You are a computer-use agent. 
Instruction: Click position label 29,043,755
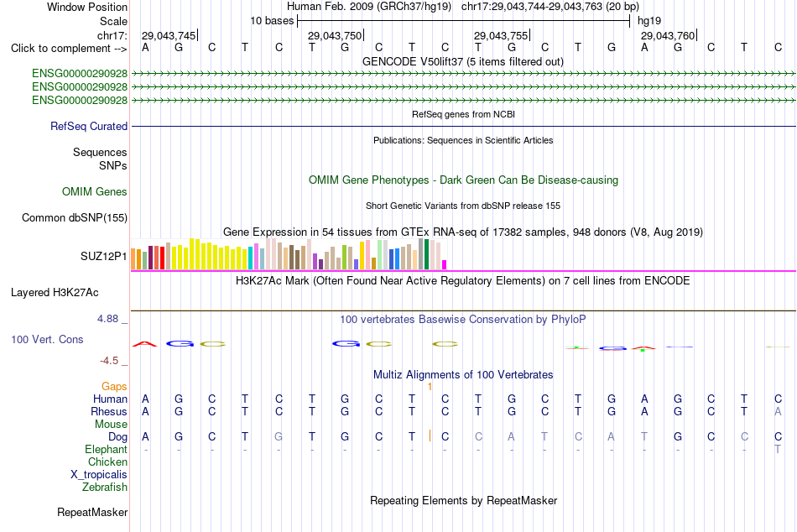501,35
